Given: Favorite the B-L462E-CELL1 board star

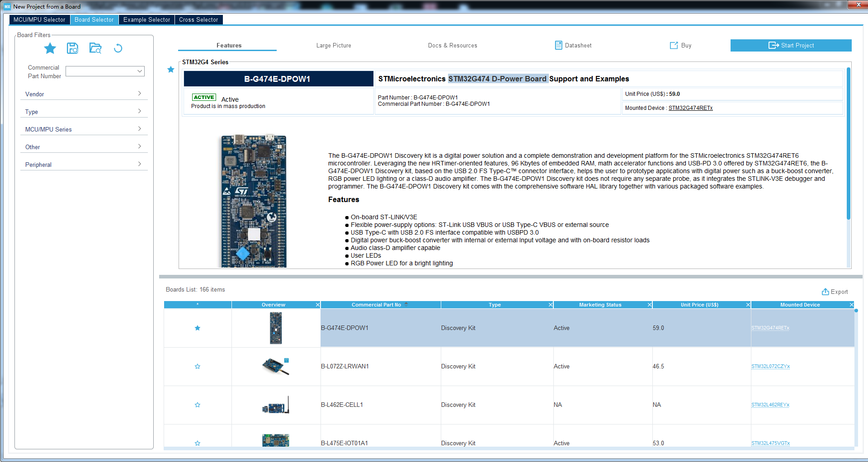Looking at the screenshot, I should pyautogui.click(x=198, y=405).
